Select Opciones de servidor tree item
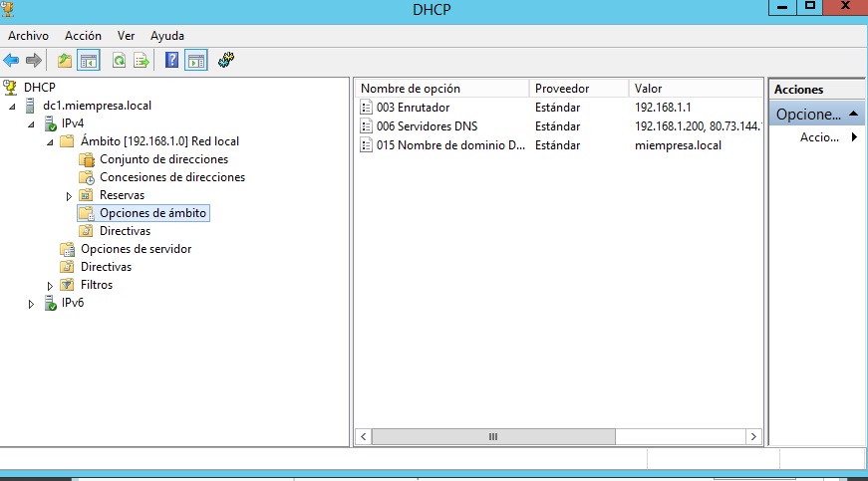The width and height of the screenshot is (868, 481). [x=136, y=249]
